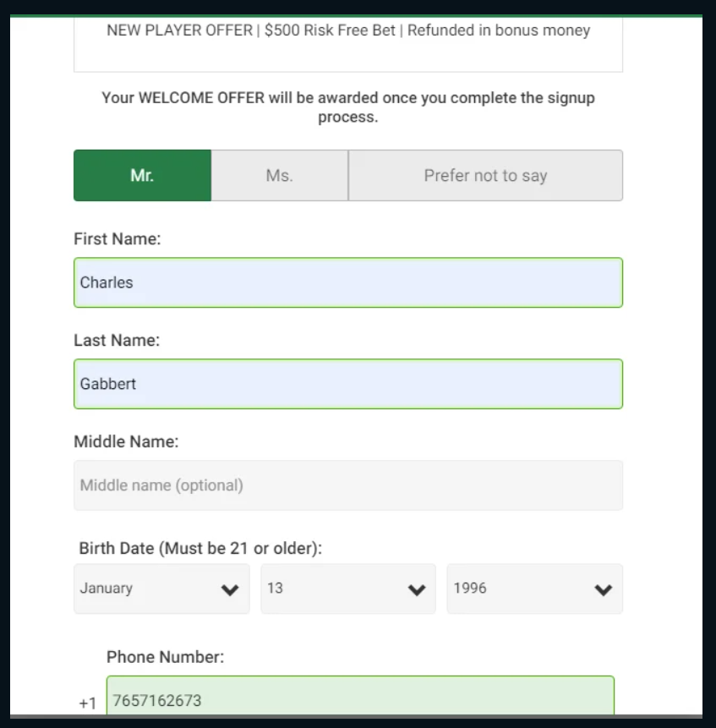Click the optional Middle Name field
Screen dimensions: 716x728
[347, 485]
